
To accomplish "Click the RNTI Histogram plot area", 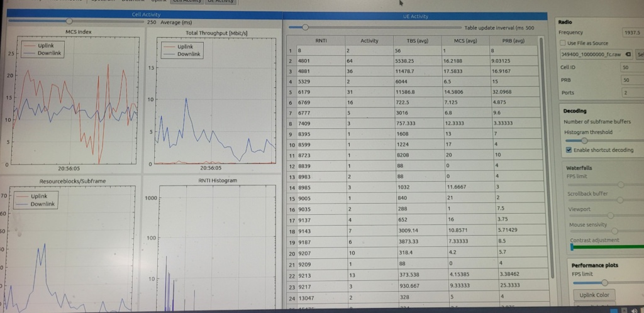I will tap(217, 248).
